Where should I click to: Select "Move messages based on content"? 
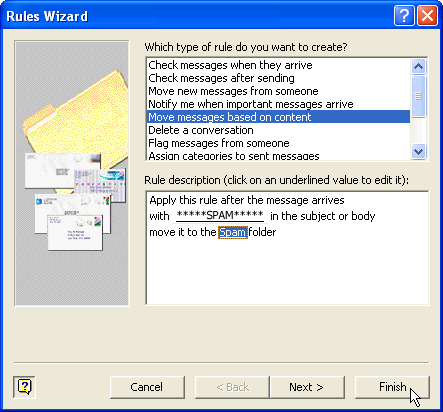(279, 117)
